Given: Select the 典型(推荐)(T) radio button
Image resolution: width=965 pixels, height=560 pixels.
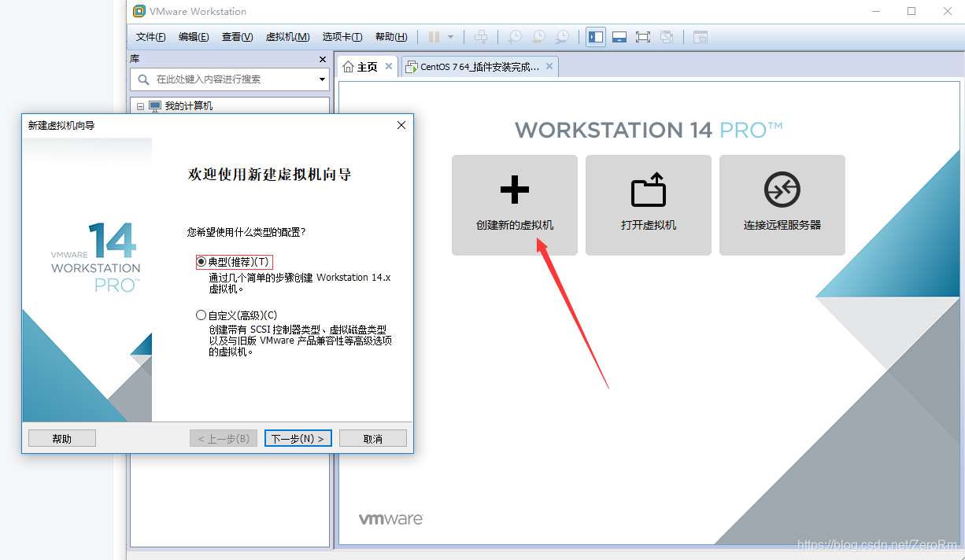Looking at the screenshot, I should point(202,262).
